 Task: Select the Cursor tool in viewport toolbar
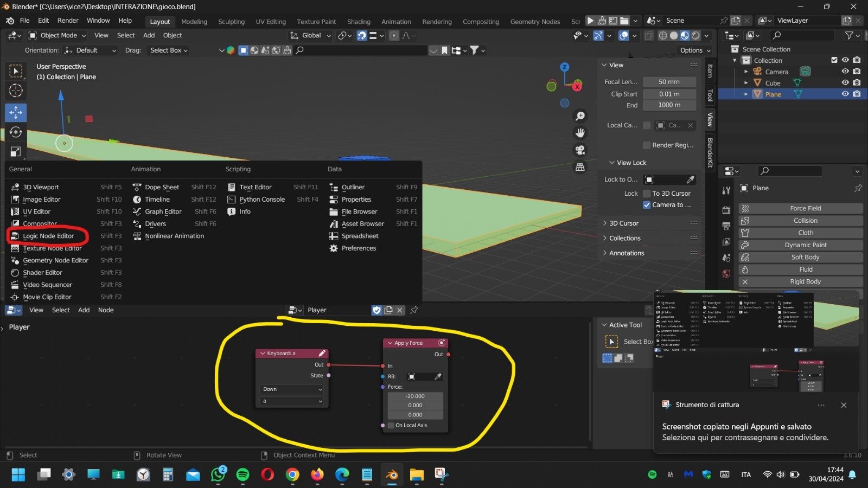click(16, 91)
